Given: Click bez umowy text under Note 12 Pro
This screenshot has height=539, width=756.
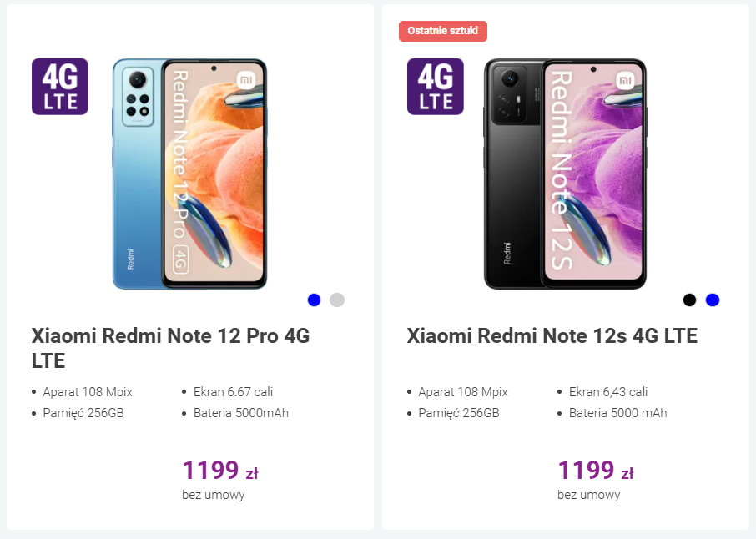Looking at the screenshot, I should tap(214, 495).
